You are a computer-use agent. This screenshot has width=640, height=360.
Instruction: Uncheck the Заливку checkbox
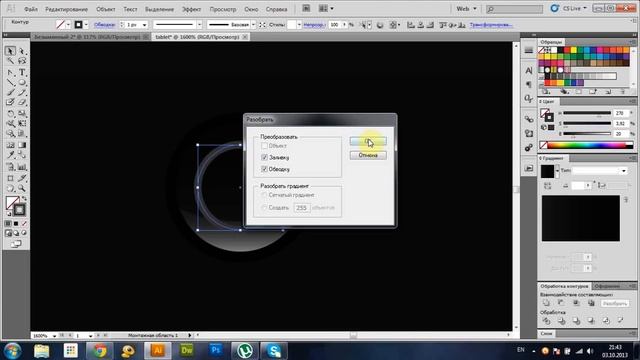tap(264, 157)
